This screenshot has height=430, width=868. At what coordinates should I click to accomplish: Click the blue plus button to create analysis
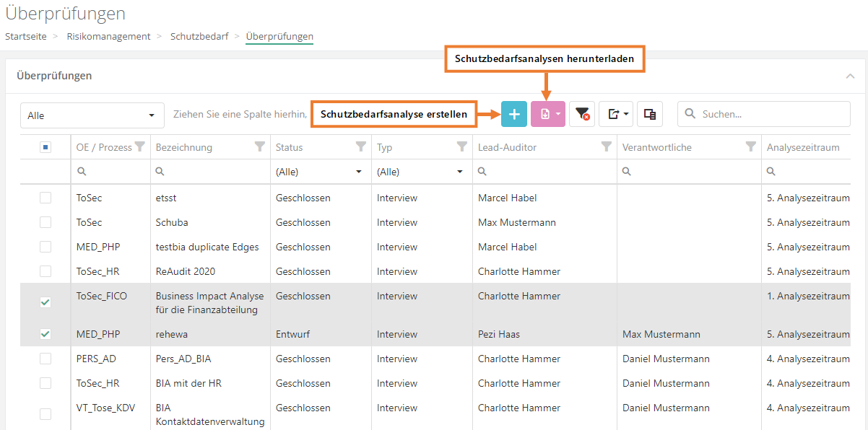click(513, 114)
